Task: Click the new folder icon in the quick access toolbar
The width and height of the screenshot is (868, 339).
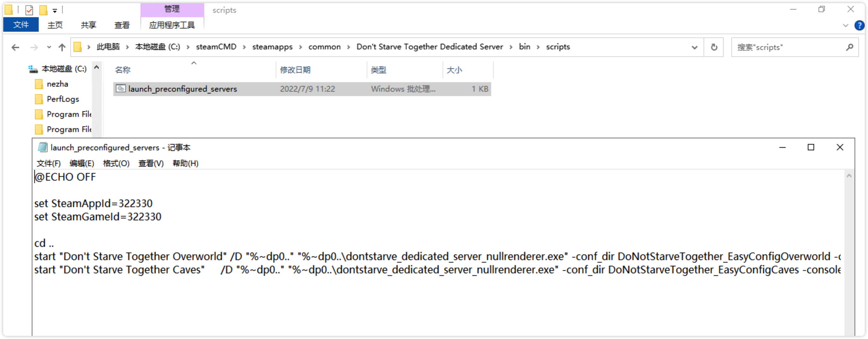Action: tap(44, 10)
